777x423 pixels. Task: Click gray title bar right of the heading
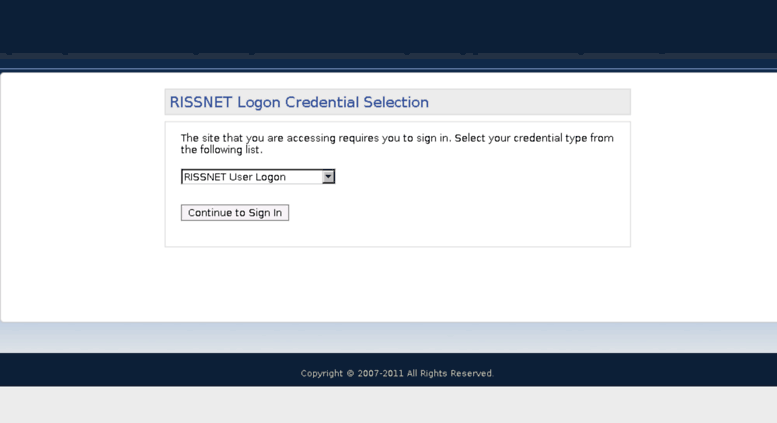[529, 102]
